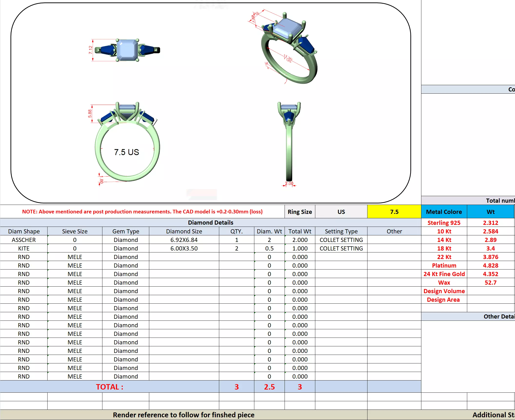Screen dimensions: 515x420
Task: Click the top view ring render
Action: point(127,50)
